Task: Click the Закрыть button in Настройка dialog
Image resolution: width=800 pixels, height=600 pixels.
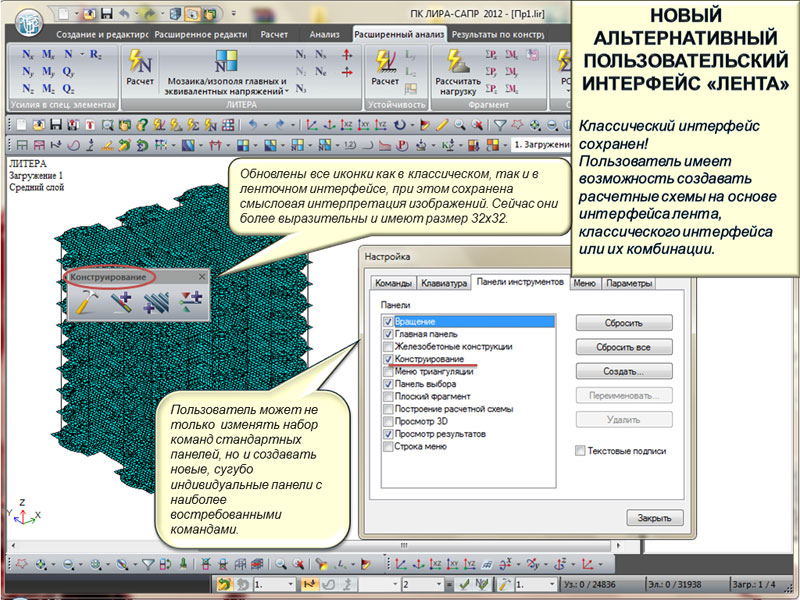Action: click(647, 517)
